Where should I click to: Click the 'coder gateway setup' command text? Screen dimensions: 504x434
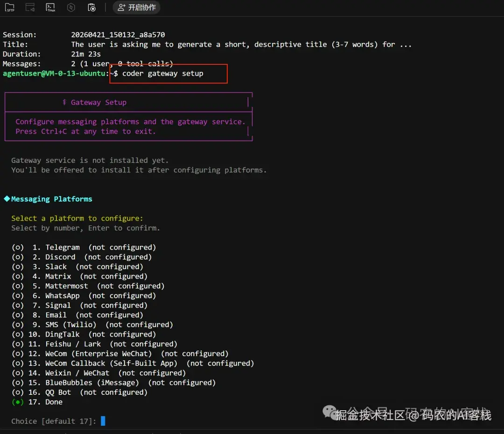point(163,73)
